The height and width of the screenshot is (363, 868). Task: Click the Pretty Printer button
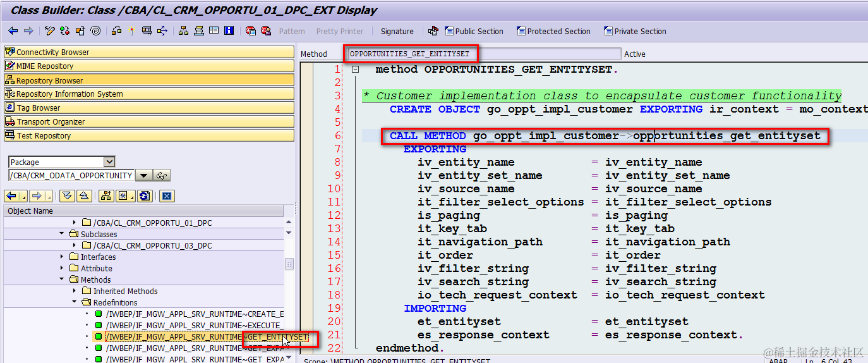tap(339, 31)
